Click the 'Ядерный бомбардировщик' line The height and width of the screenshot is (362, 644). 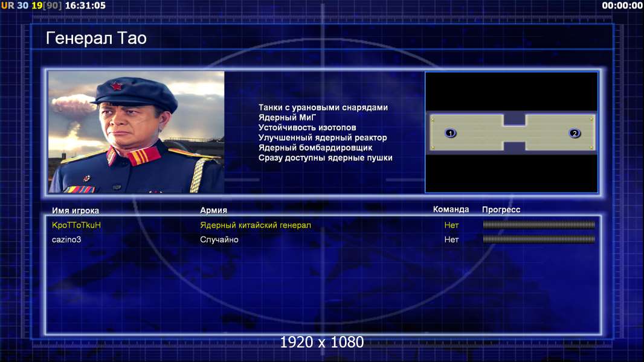coord(315,148)
